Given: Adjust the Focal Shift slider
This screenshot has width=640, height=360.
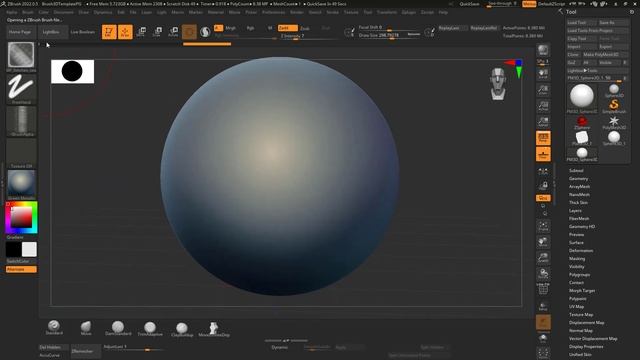Looking at the screenshot, I should [x=389, y=27].
